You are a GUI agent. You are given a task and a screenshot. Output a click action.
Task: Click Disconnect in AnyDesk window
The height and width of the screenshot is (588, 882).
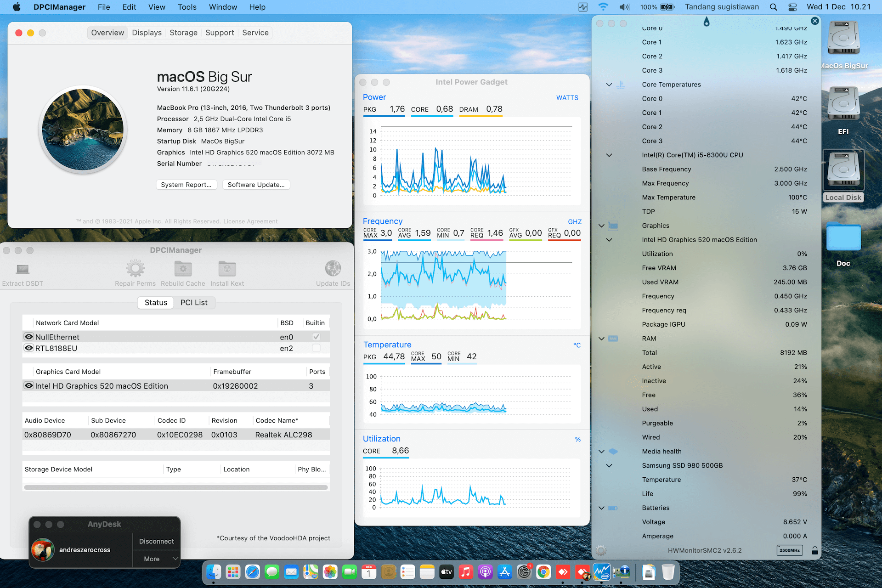coord(156,542)
